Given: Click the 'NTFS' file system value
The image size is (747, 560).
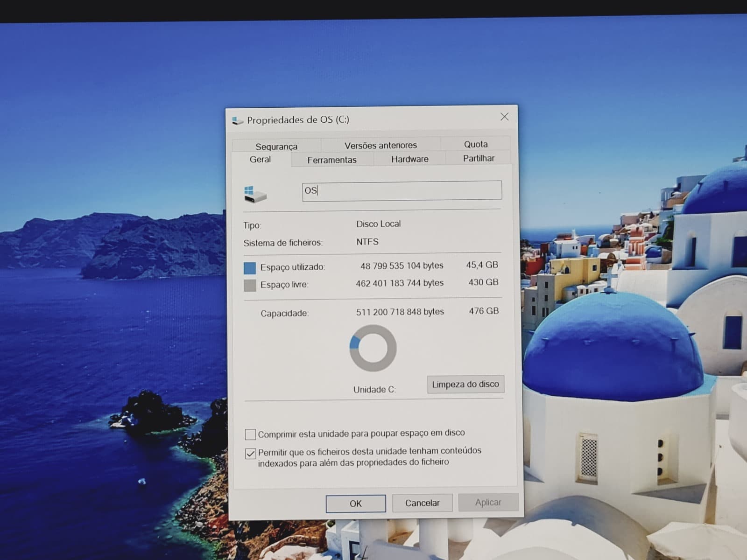Looking at the screenshot, I should point(367,242).
